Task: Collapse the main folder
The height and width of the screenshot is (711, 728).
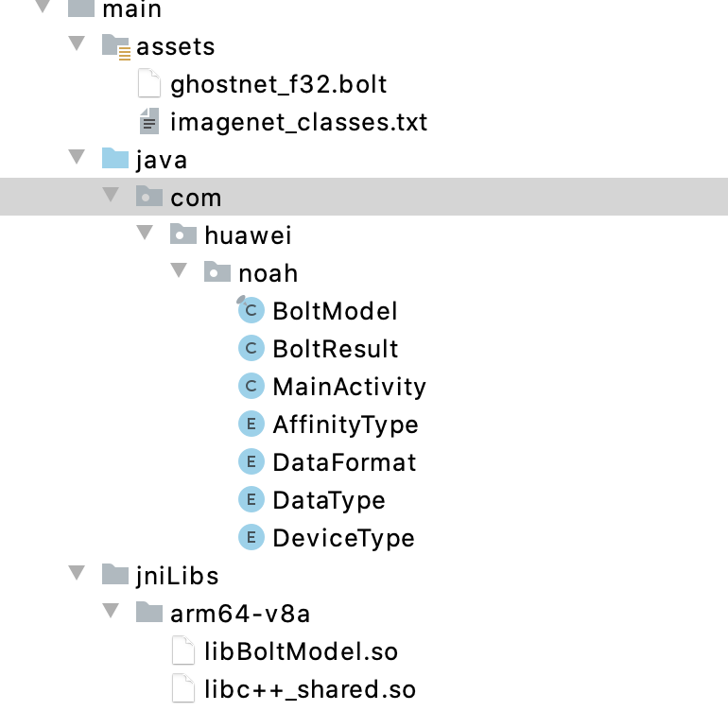Action: 43,9
